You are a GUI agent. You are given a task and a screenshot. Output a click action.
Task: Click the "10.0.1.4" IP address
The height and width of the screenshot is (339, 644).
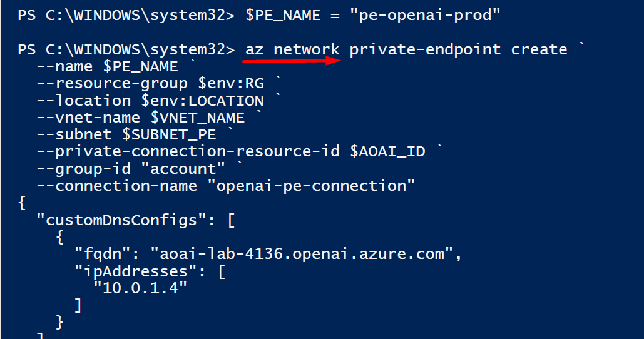(140, 288)
